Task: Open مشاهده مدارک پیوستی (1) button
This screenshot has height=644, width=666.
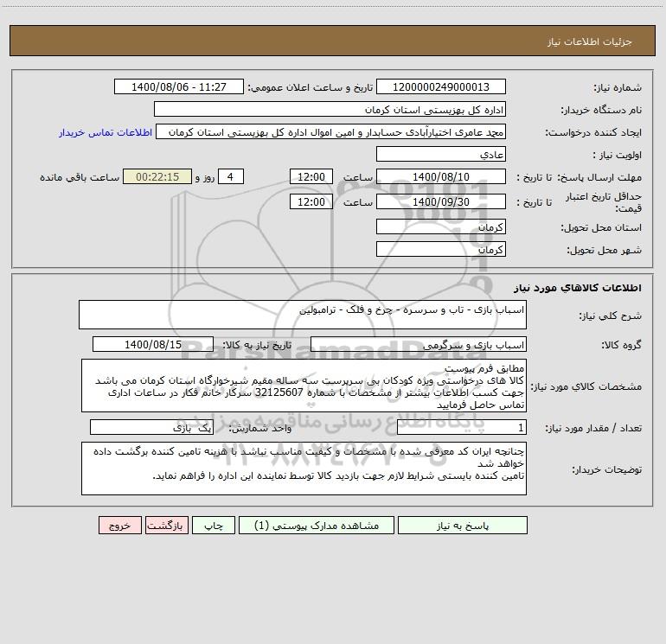Action: click(x=317, y=525)
